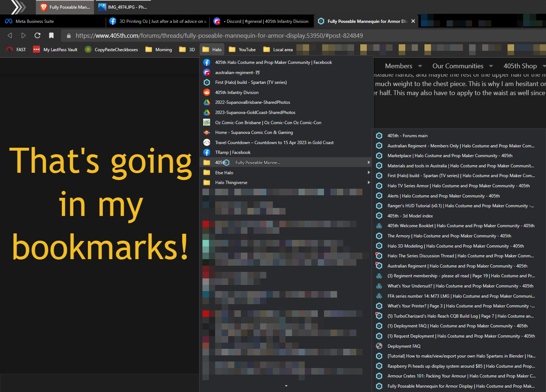
Task: Switch to 3D Printing Oz Facebook tab
Action: 158,21
